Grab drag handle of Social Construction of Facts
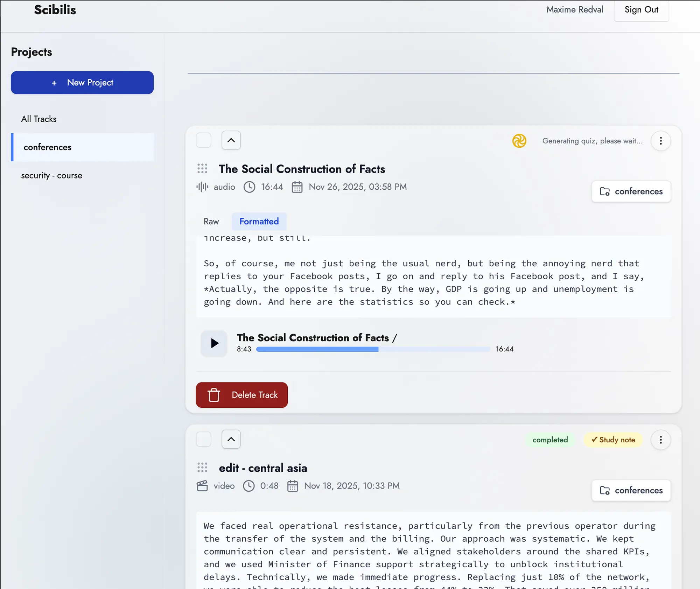Viewport: 700px width, 589px height. click(x=202, y=169)
